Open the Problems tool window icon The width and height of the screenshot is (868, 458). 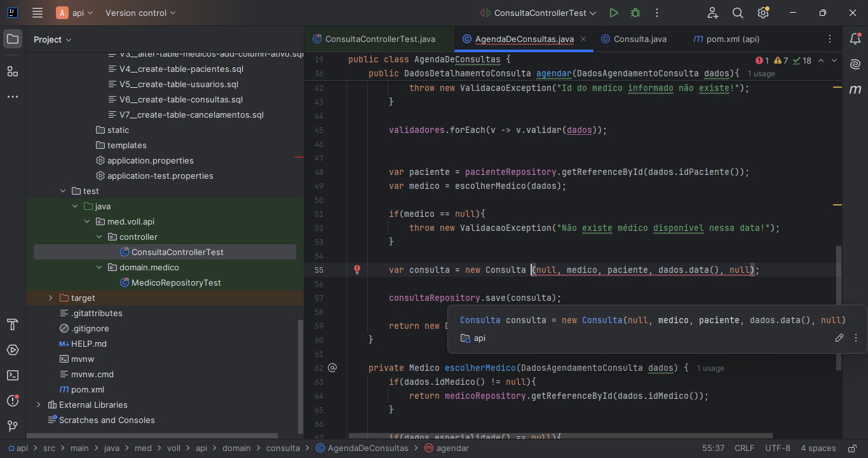pyautogui.click(x=13, y=401)
